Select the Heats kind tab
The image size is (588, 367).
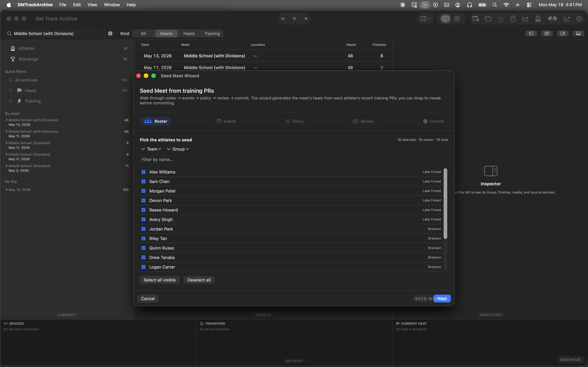pyautogui.click(x=189, y=33)
